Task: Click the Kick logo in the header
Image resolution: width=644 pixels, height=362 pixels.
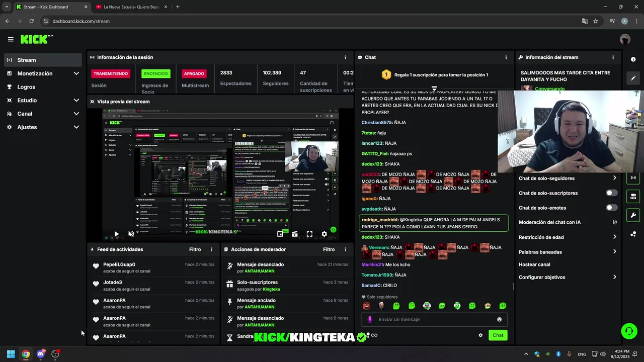Action: point(36,39)
